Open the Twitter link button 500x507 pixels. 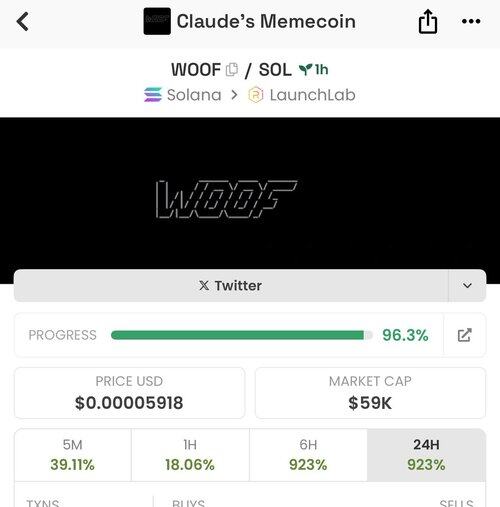click(x=231, y=286)
